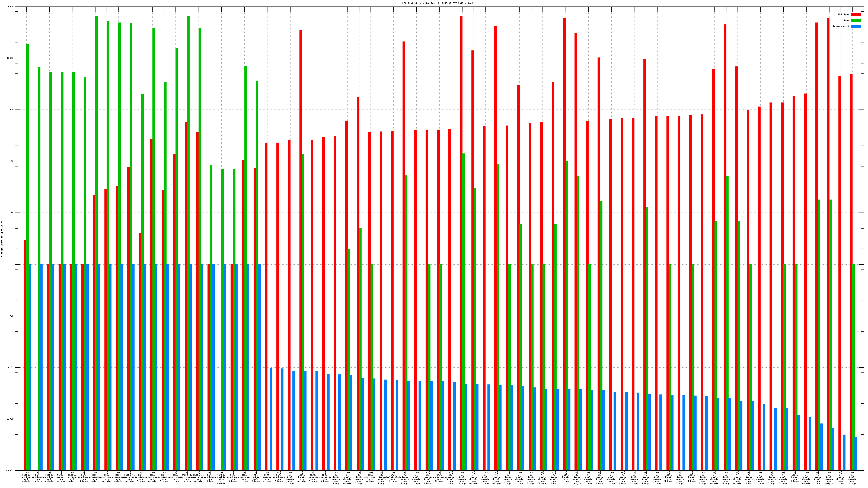
Task: Click the green Spam legend swatch
Action: (856, 21)
